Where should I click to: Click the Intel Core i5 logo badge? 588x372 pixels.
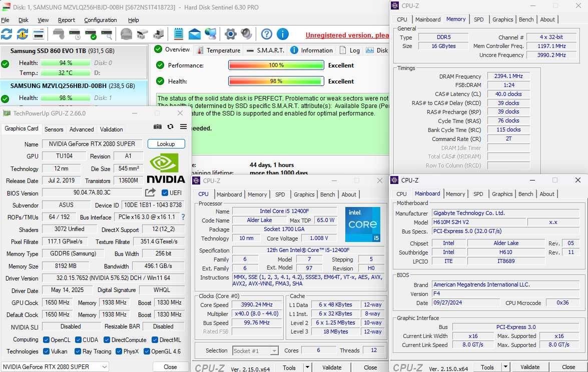362,224
